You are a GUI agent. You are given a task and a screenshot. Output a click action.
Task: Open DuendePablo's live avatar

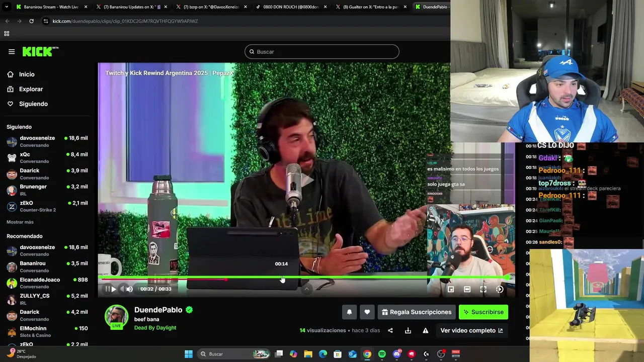[116, 317]
